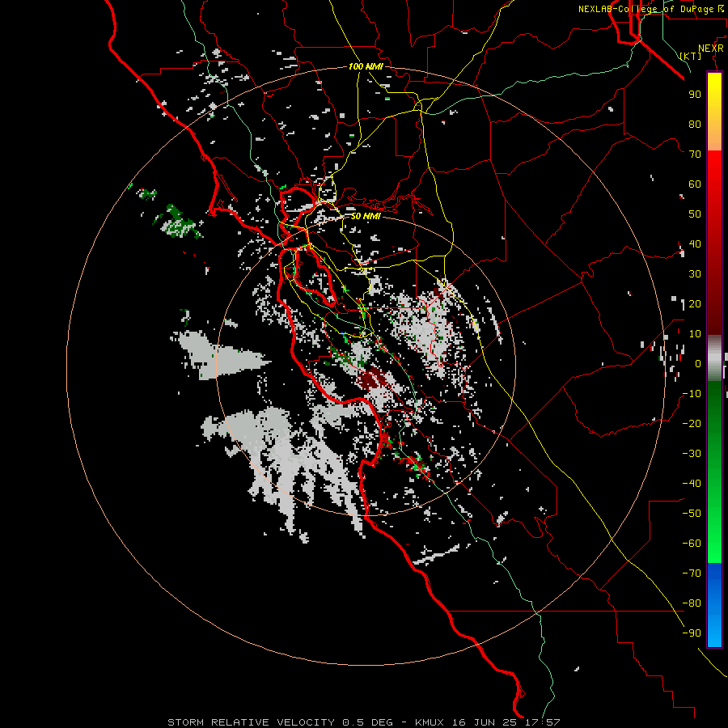The width and height of the screenshot is (728, 728).
Task: Select the NEXLAB-College of DuPage title text
Action: click(x=645, y=9)
